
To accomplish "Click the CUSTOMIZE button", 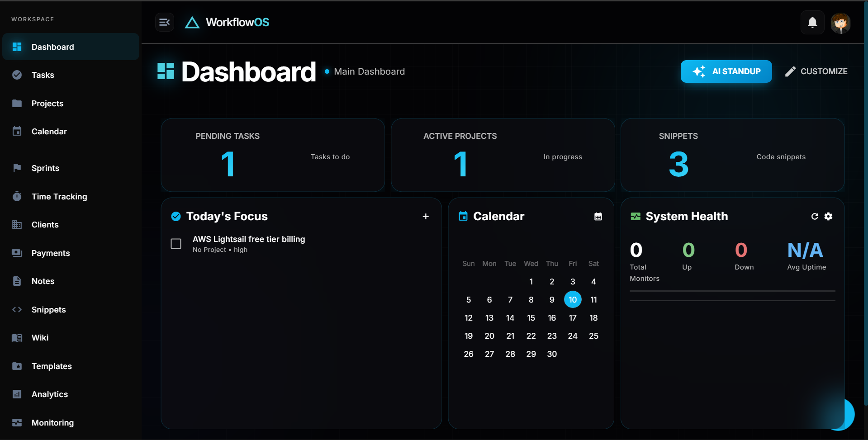I will pyautogui.click(x=816, y=71).
